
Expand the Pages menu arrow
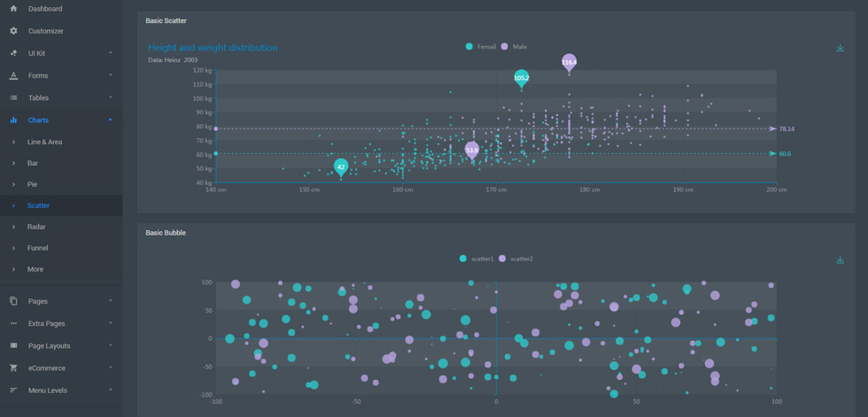pyautogui.click(x=111, y=301)
